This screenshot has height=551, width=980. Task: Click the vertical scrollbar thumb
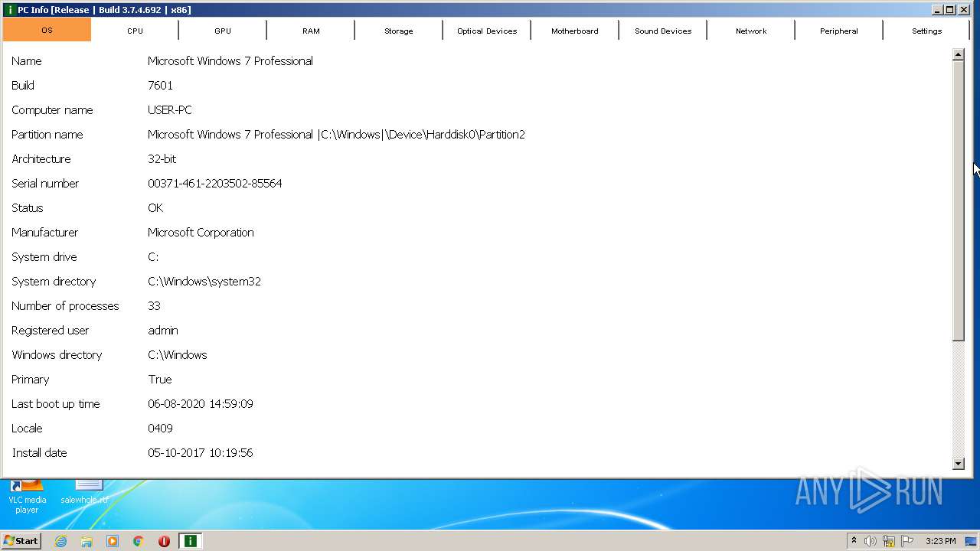959,201
